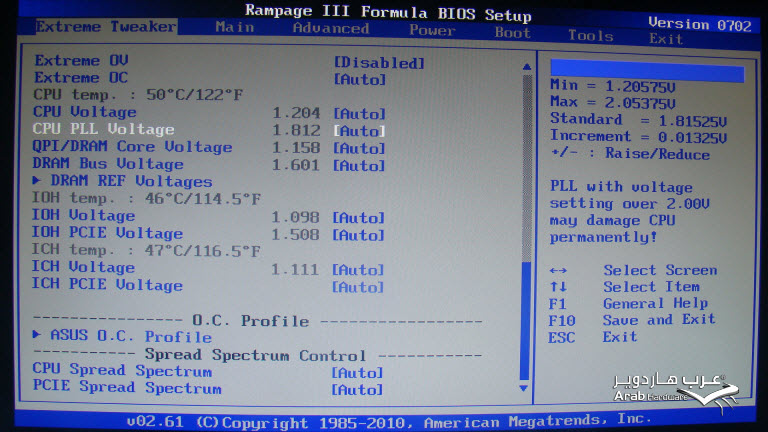
Task: Switch to the Advanced tab
Action: (331, 28)
